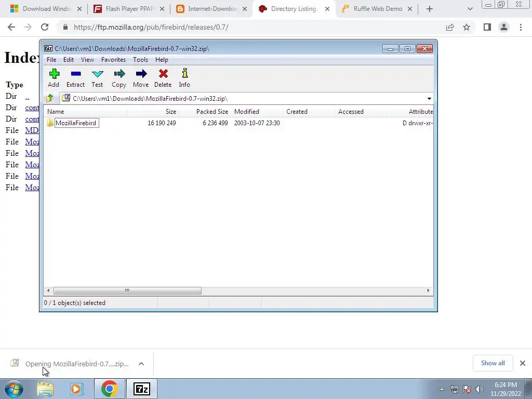The image size is (532, 399).
Task: Run the Test archive tool
Action: click(x=97, y=78)
